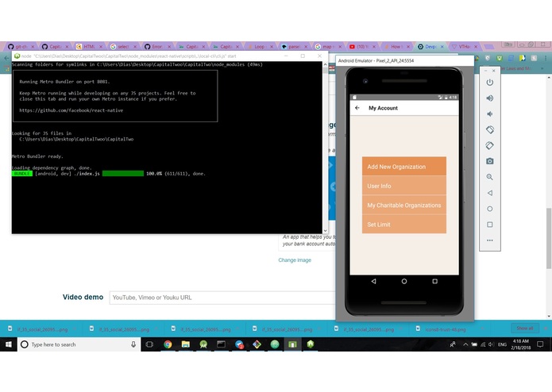Click the Cortana microphone icon
The width and height of the screenshot is (552, 392).
[133, 344]
